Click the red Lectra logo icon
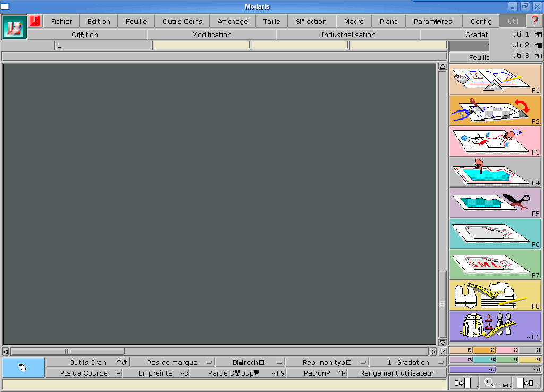 point(35,21)
